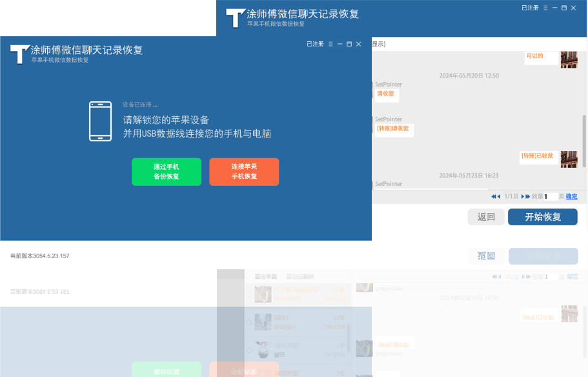Jump to the first page of chat records
Image resolution: width=588 pixels, height=377 pixels.
pos(494,196)
